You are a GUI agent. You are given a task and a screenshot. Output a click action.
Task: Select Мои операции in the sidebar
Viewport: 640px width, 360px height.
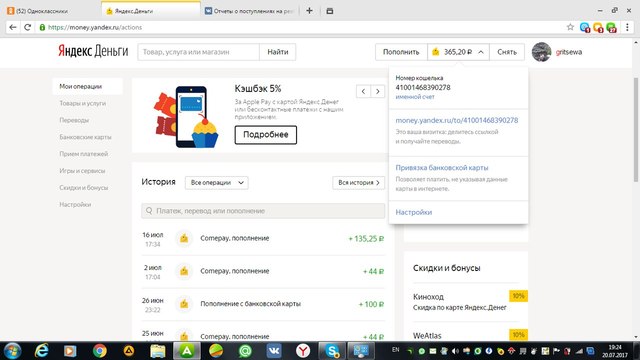coord(87,86)
